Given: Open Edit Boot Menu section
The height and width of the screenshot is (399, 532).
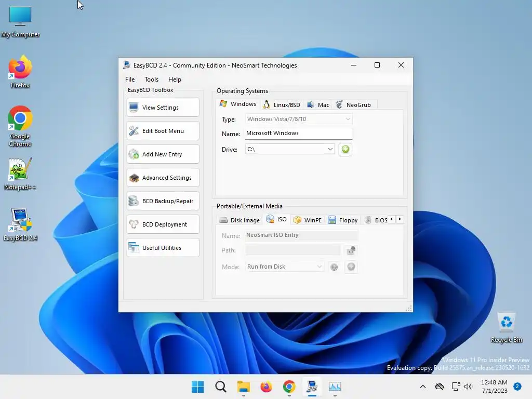Looking at the screenshot, I should point(163,131).
